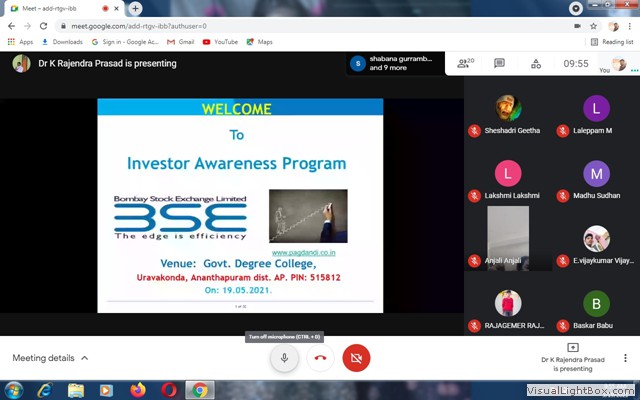Toggle the camera button
Viewport: 640px width, 400px height.
(x=356, y=357)
